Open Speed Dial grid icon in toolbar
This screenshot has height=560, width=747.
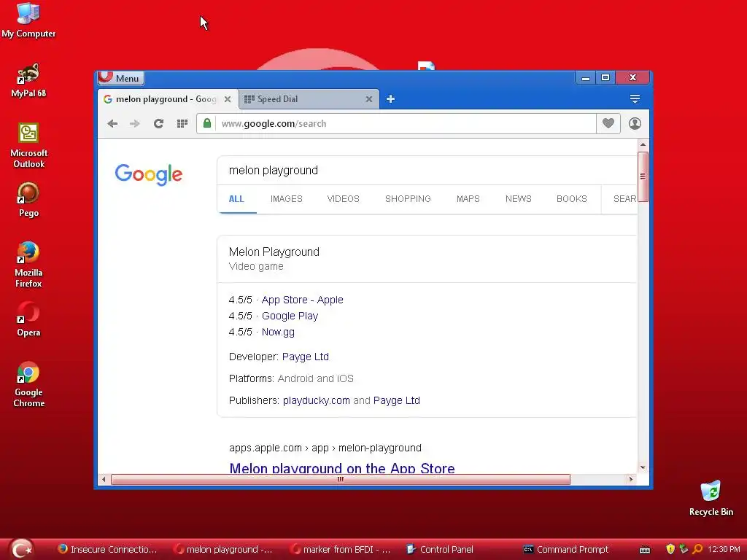point(182,124)
